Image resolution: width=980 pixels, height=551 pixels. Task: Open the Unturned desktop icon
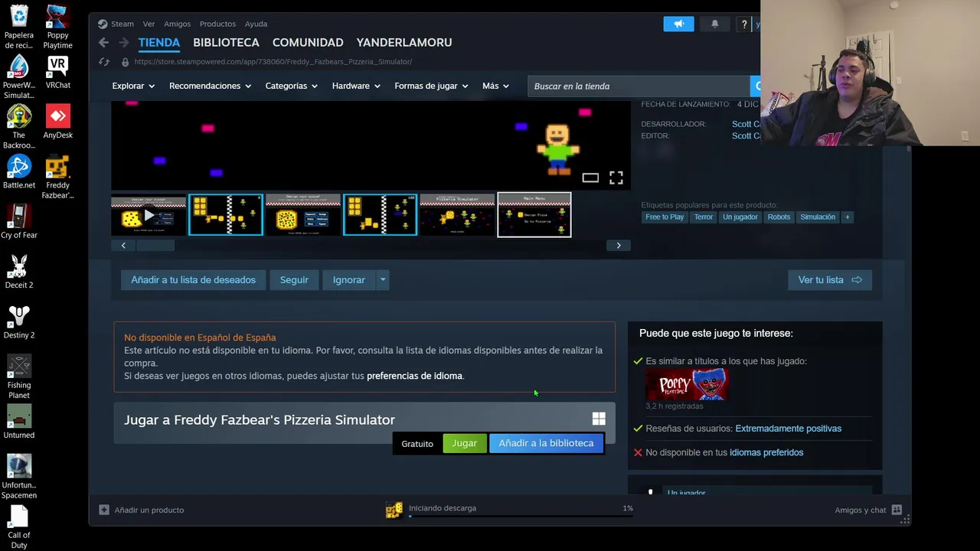[x=18, y=422]
